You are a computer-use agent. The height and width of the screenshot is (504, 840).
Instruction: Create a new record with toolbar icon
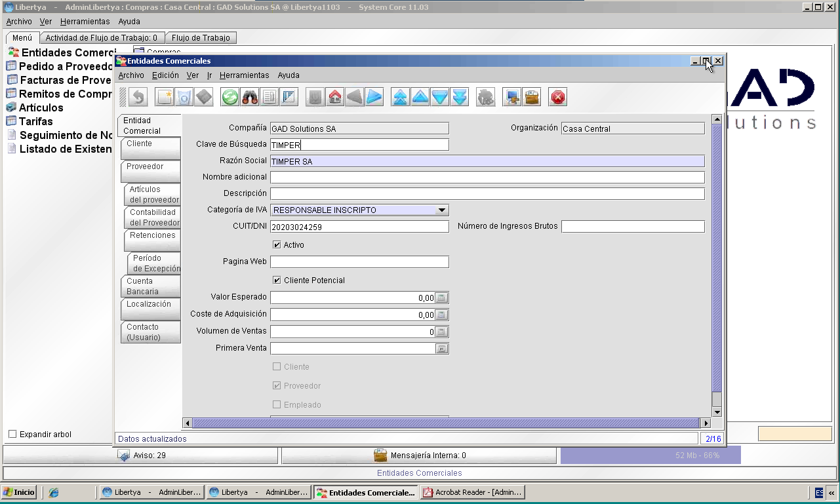(165, 97)
